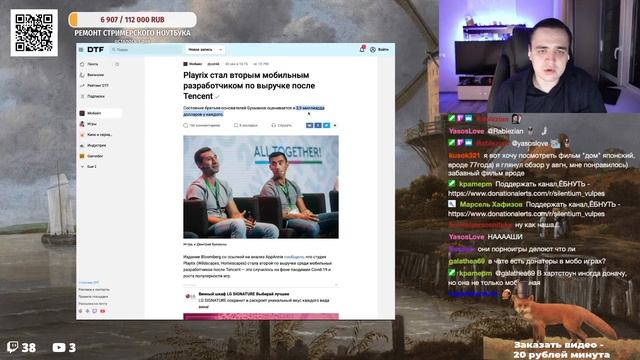Open the 'Правила площадки' footer link
640x360 pixels.
click(93, 297)
